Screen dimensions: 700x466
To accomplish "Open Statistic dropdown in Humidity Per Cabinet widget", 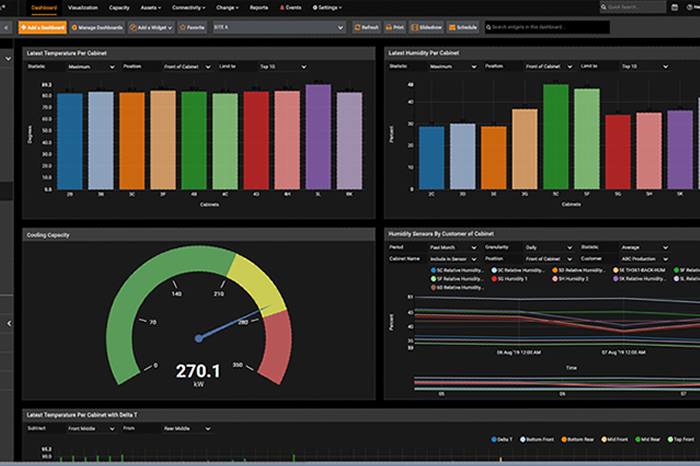I will point(453,67).
